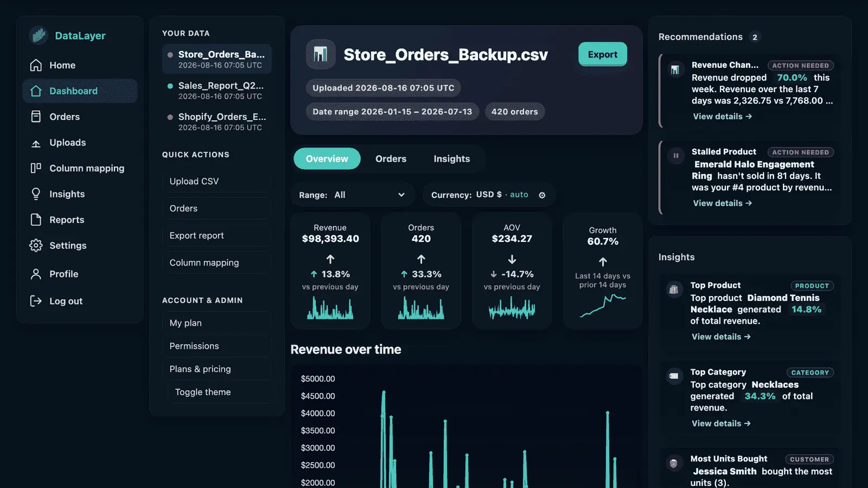Screen dimensions: 868x488
Task: Click the Revenue card up-arrow icon
Action: [x=330, y=259]
